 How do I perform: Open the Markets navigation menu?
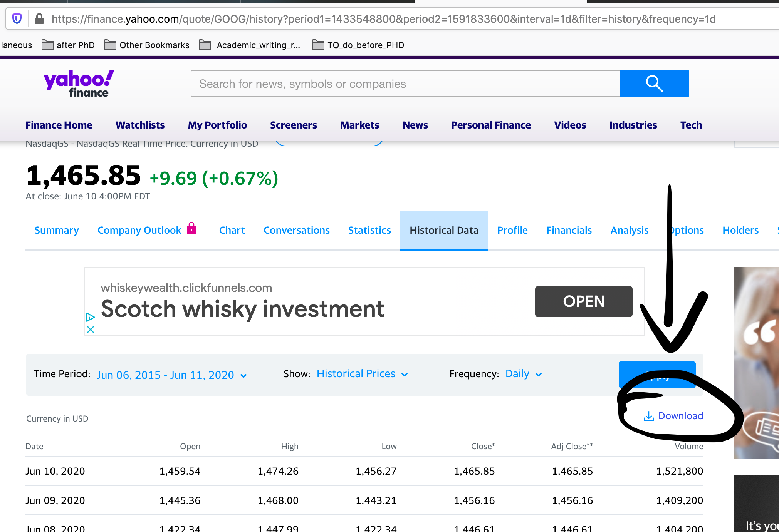point(359,125)
